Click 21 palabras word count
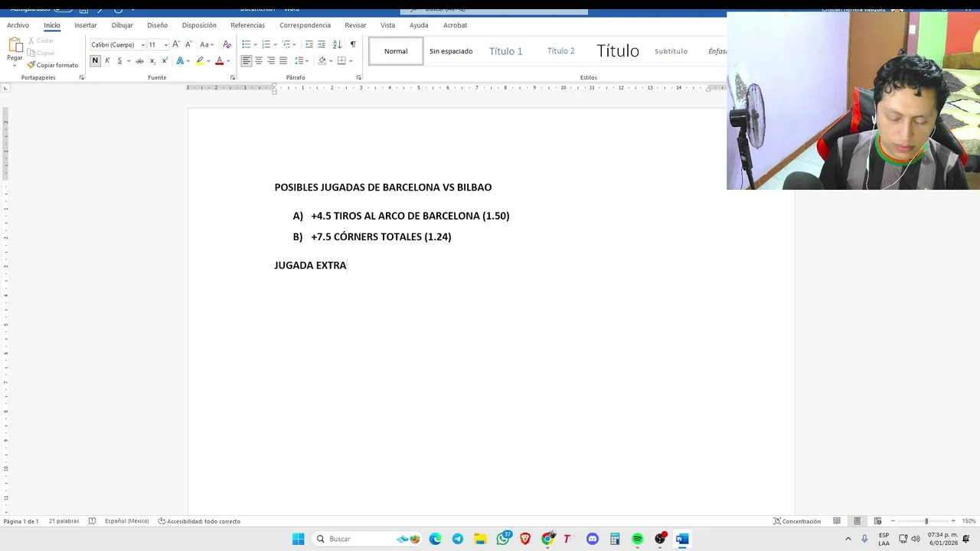 (64, 521)
